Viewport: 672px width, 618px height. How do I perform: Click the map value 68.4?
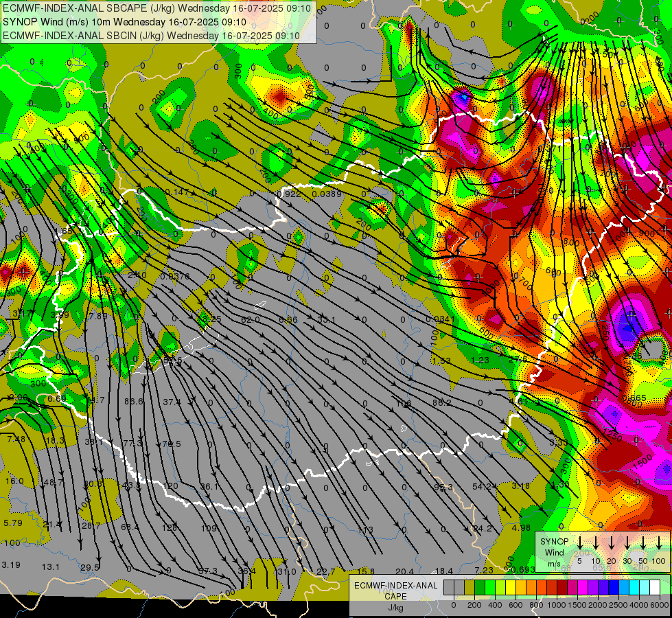coord(130,527)
